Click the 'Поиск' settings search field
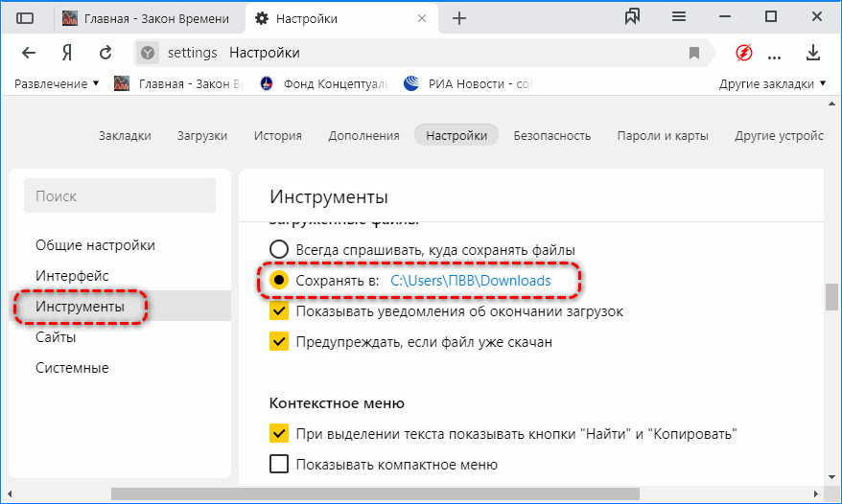The image size is (842, 504). point(120,195)
